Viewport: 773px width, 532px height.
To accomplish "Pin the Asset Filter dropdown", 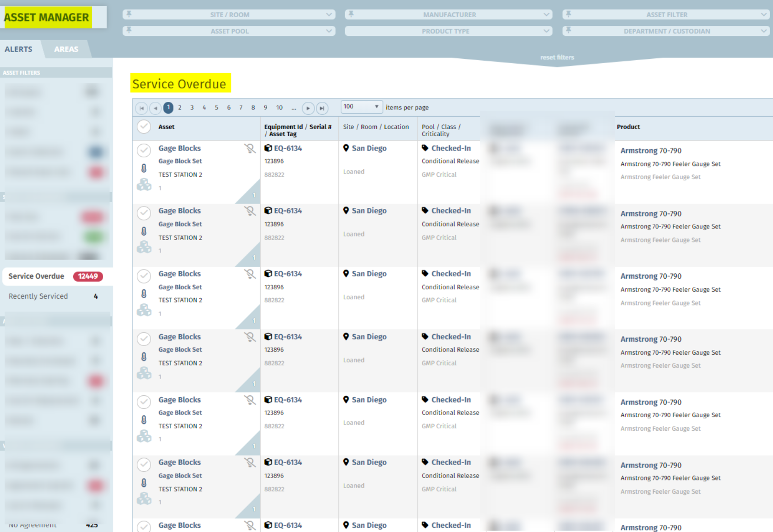I will [568, 14].
